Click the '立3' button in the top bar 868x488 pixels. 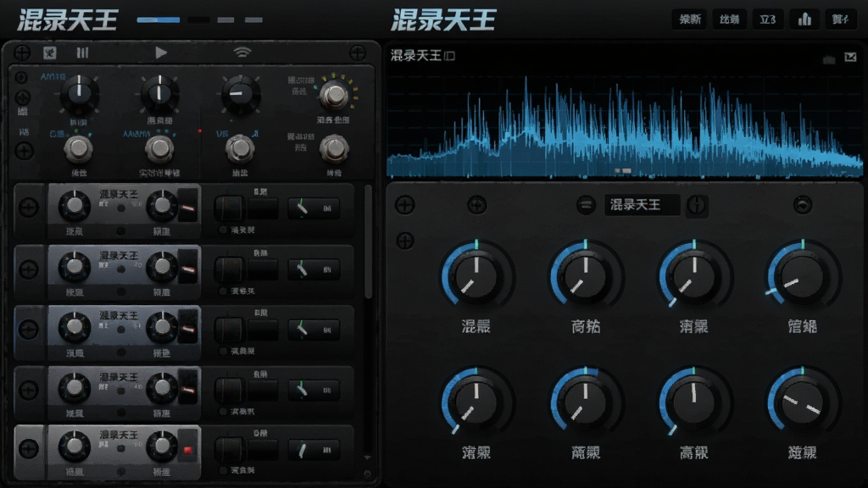[x=767, y=20]
